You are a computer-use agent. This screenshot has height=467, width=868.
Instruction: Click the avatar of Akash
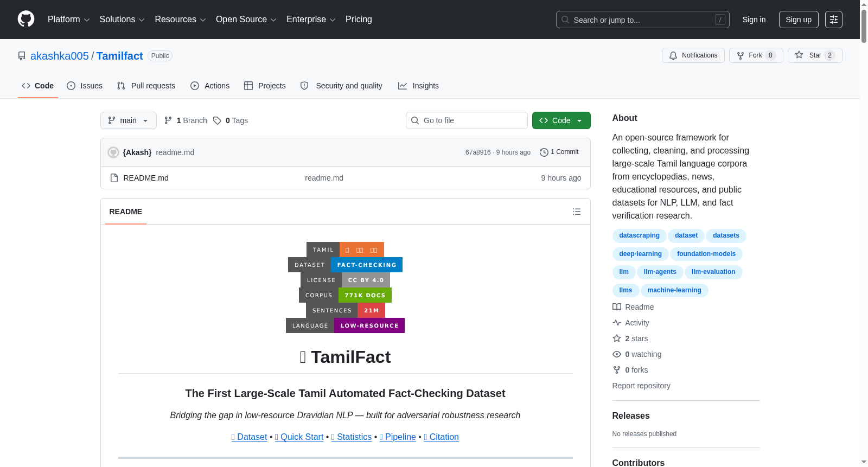[113, 152]
